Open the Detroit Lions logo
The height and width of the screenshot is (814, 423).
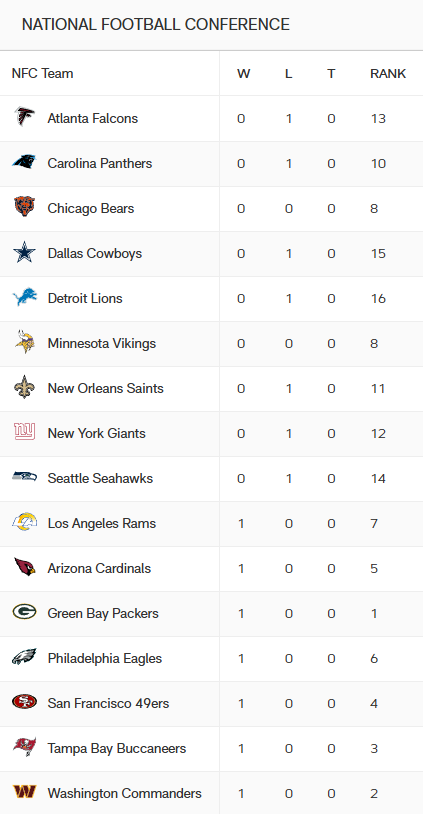pos(24,299)
